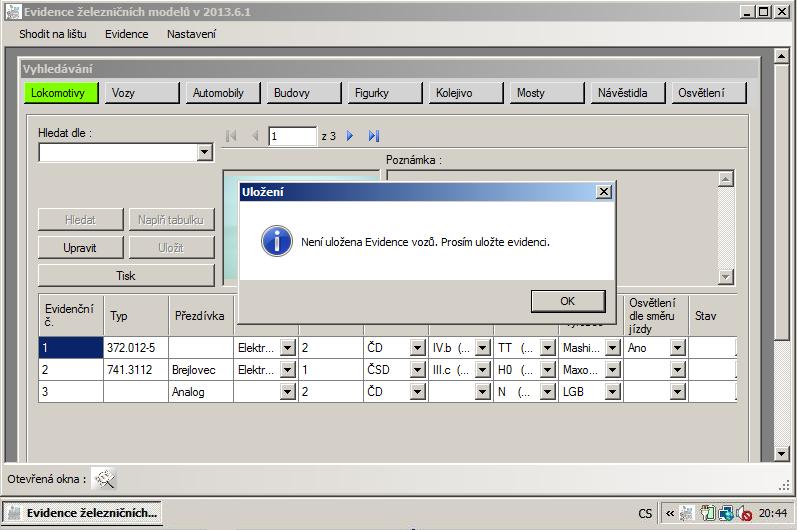Jump to the first record page arrow
The height and width of the screenshot is (530, 797).
point(232,136)
